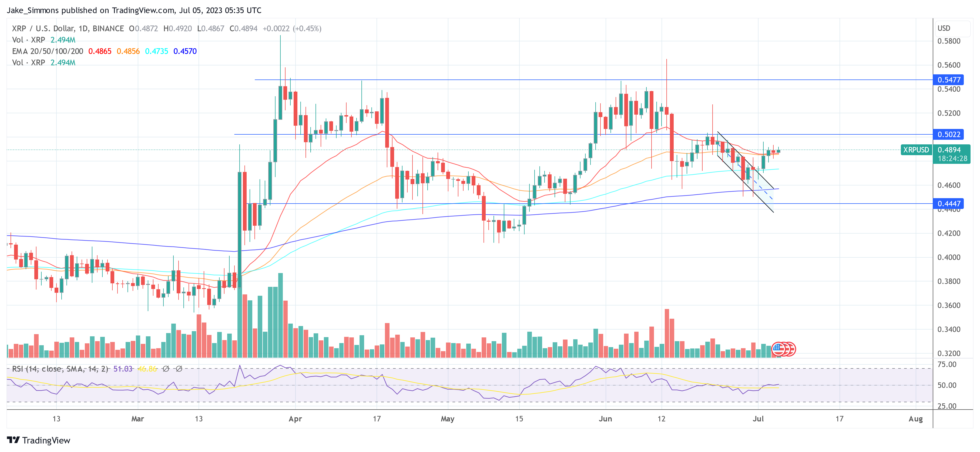Click the TradingView logo at bottom left

[38, 440]
